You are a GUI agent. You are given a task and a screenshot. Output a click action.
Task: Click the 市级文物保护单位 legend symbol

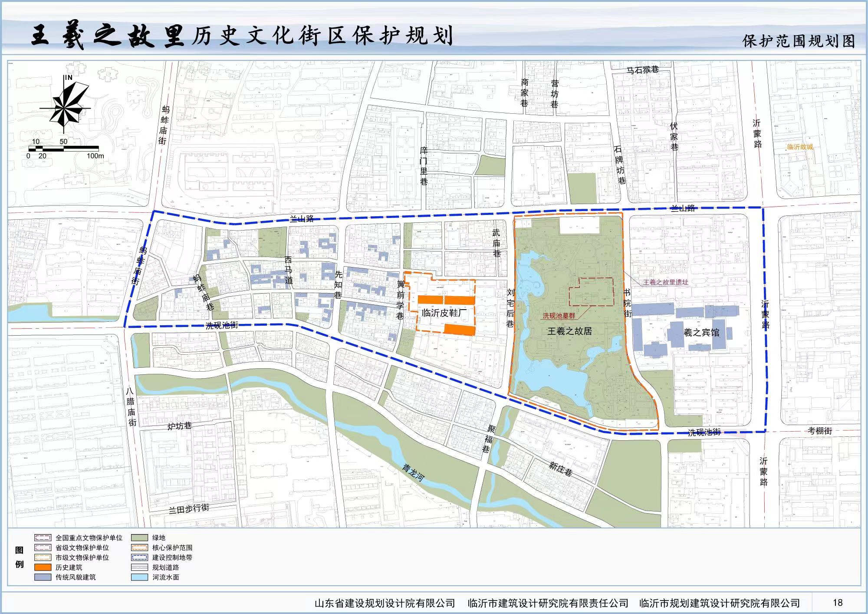click(x=43, y=558)
